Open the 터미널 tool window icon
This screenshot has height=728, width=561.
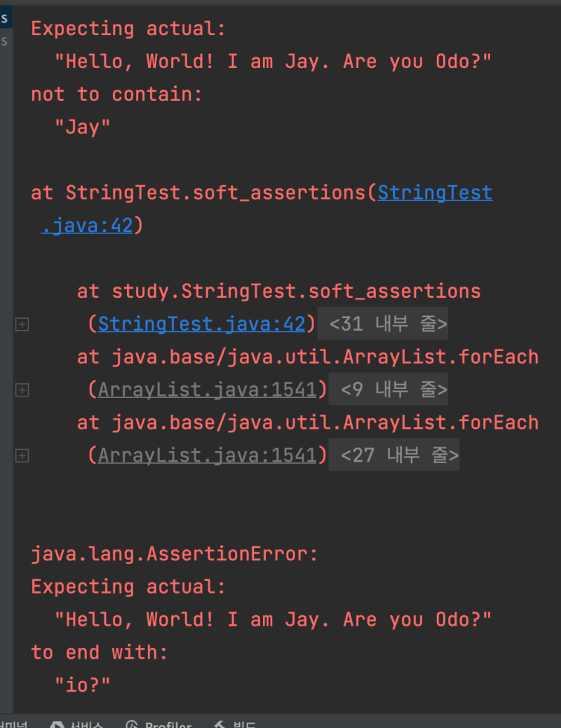click(14, 724)
